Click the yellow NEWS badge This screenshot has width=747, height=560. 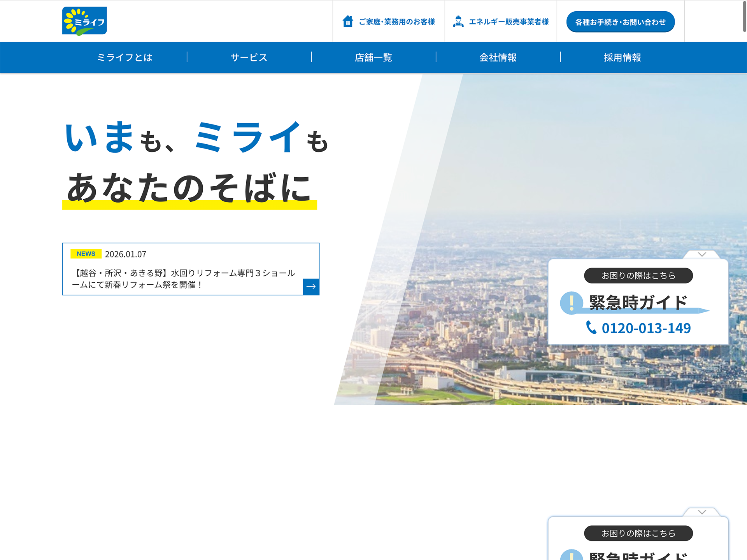pyautogui.click(x=86, y=254)
